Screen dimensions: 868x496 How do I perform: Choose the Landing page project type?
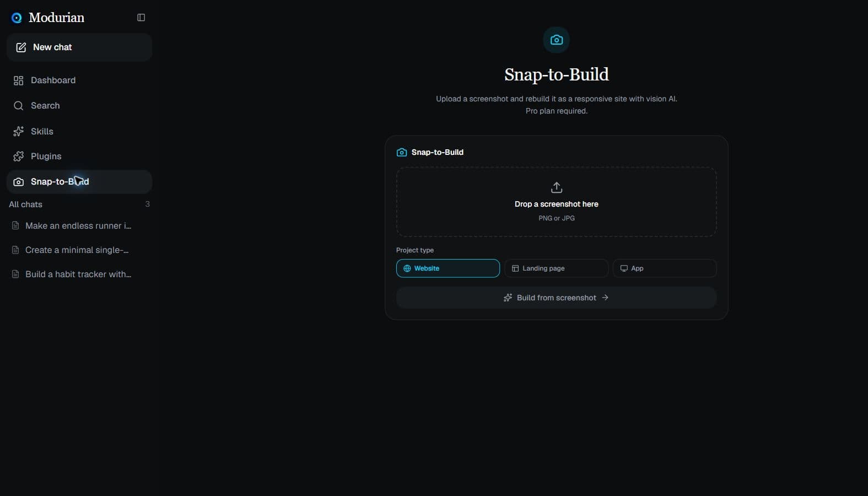click(556, 268)
